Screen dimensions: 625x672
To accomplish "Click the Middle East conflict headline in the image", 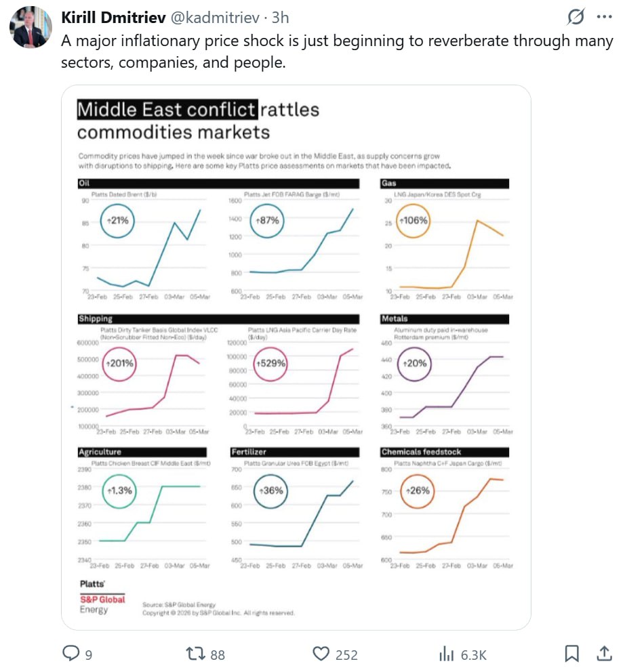I will click(x=167, y=109).
